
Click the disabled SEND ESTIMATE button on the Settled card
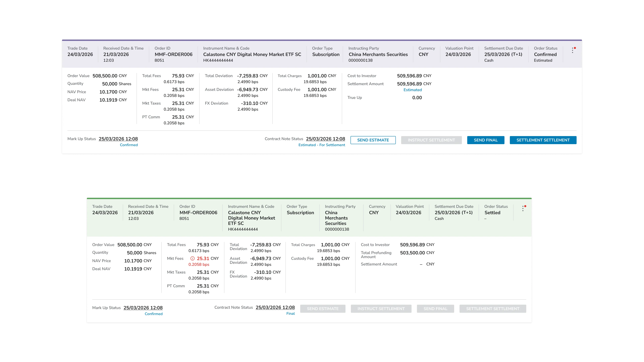(x=323, y=309)
